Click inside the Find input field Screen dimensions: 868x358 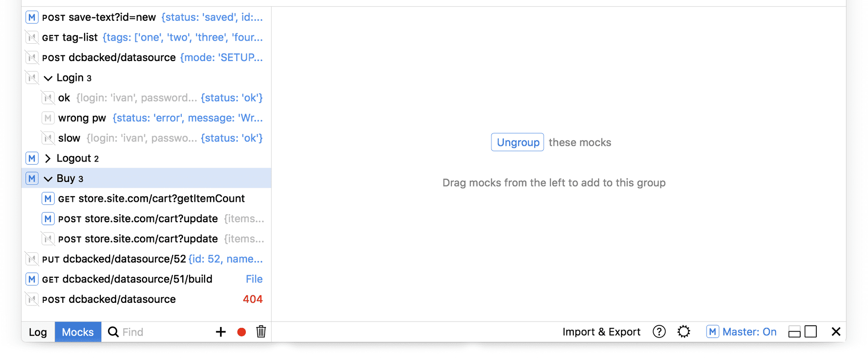148,332
